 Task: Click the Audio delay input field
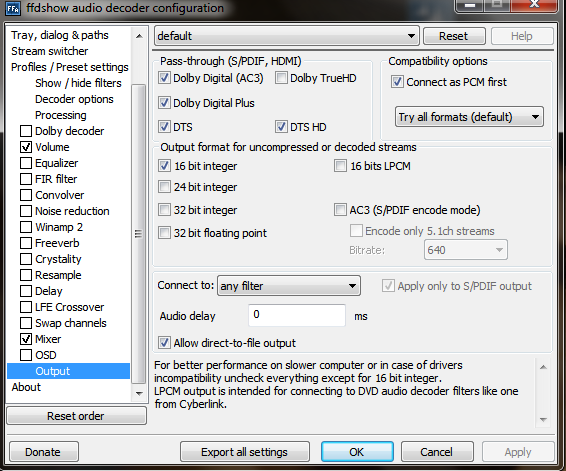297,315
